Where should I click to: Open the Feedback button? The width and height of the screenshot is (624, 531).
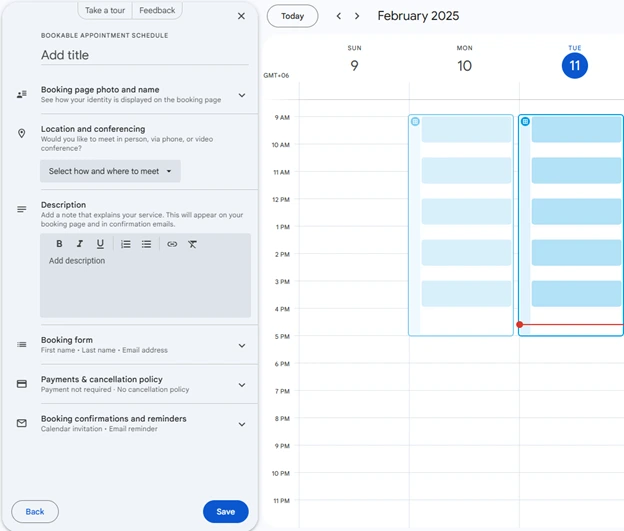(x=157, y=10)
